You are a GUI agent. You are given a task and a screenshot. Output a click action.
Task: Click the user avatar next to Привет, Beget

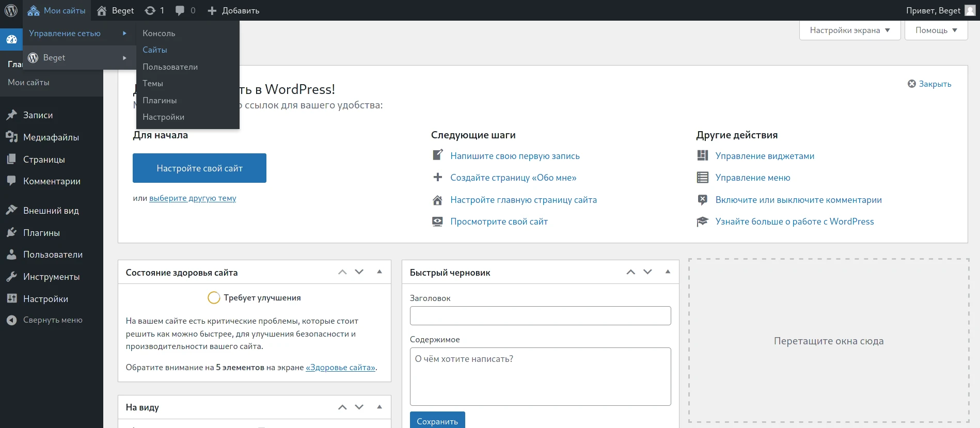point(970,10)
